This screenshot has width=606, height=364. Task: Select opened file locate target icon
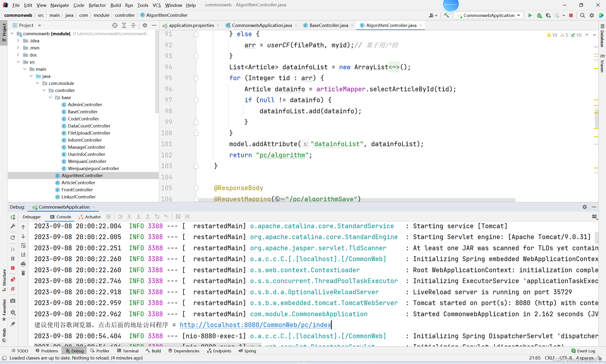(115, 25)
